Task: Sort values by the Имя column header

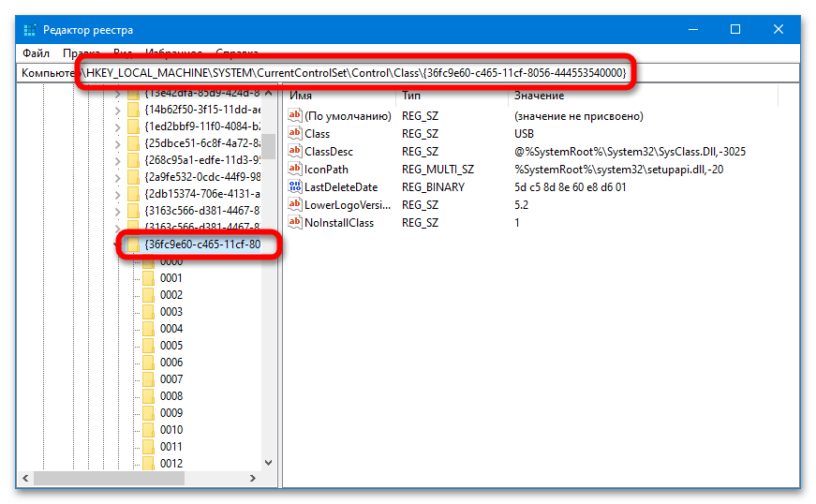Action: [x=337, y=96]
